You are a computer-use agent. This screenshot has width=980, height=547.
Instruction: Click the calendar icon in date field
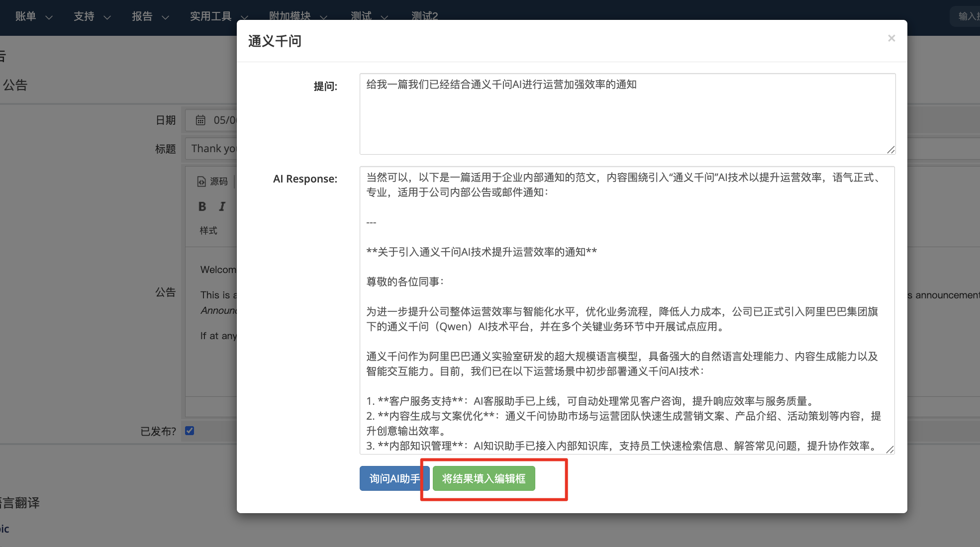(x=200, y=120)
